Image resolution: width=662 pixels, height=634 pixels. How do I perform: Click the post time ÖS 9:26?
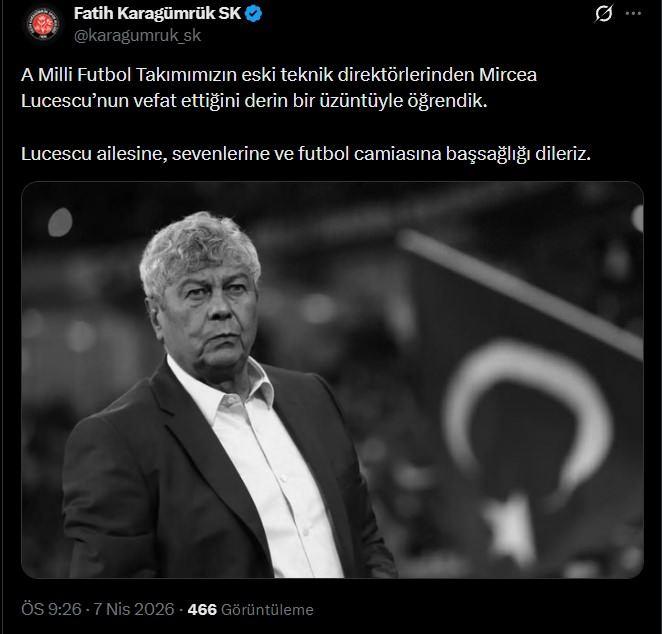point(51,610)
